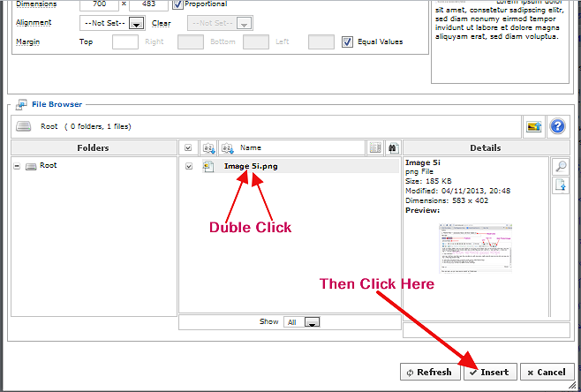Click the Top margin input field
This screenshot has height=392, width=581.
(124, 41)
